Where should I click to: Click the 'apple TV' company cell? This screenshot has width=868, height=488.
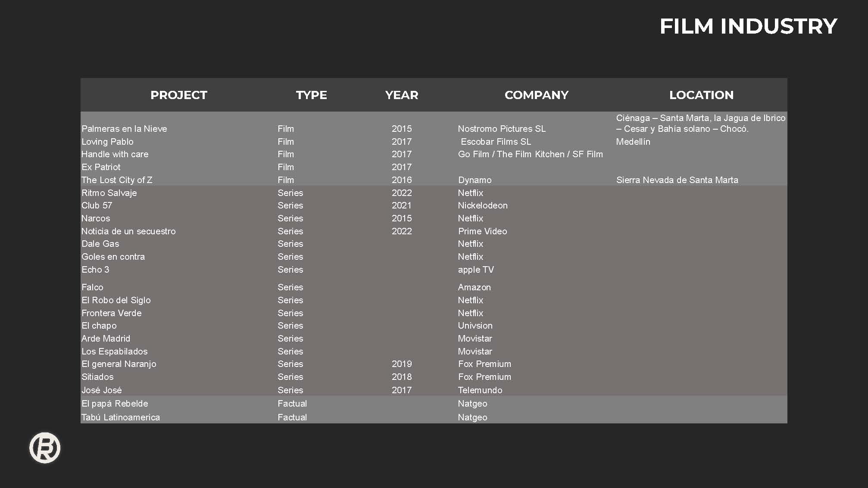click(x=476, y=270)
